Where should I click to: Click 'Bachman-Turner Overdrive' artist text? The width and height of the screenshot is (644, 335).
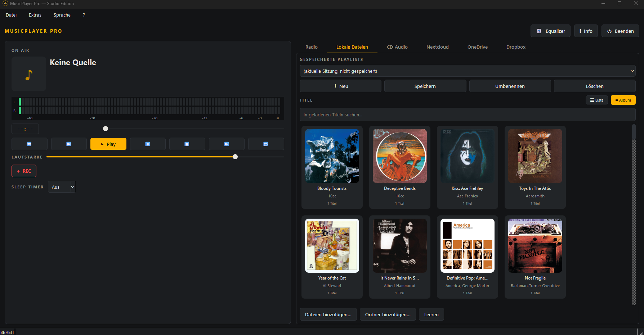coord(535,286)
